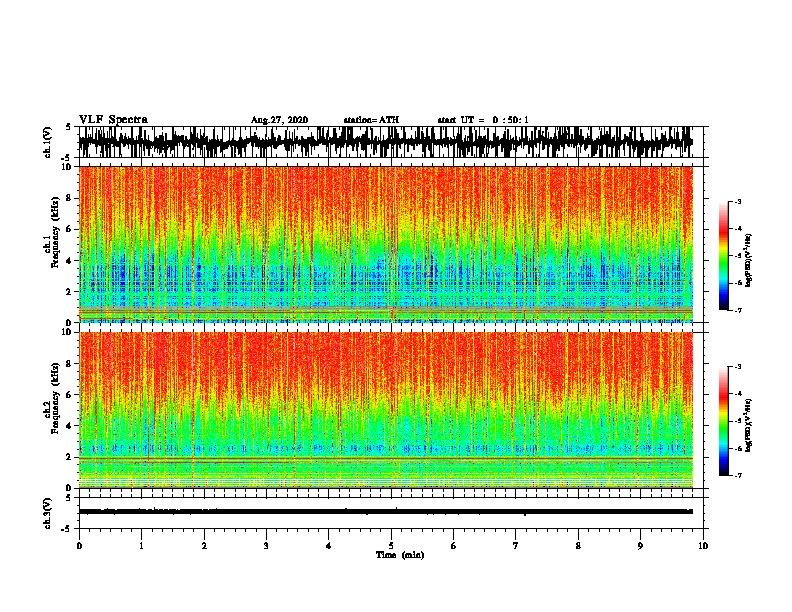Screen dimensions: 792x612
Task: Click time axis tick label "4"
Action: click(329, 546)
